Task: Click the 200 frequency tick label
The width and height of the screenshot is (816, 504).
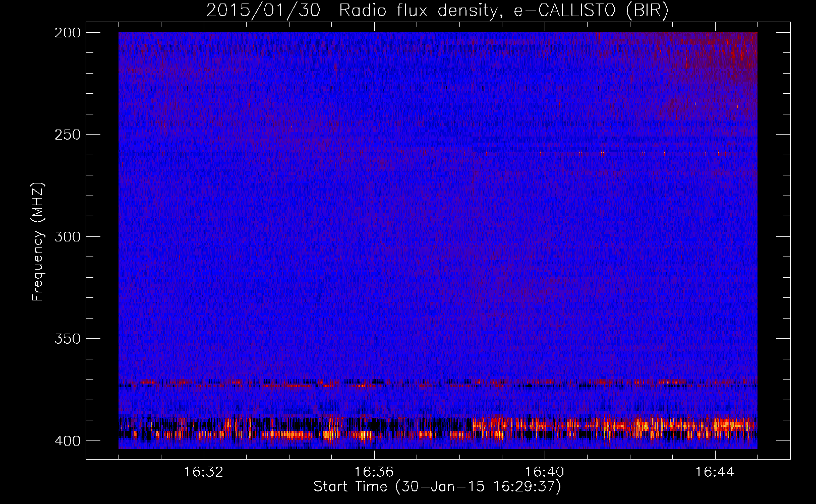Action: [x=67, y=33]
